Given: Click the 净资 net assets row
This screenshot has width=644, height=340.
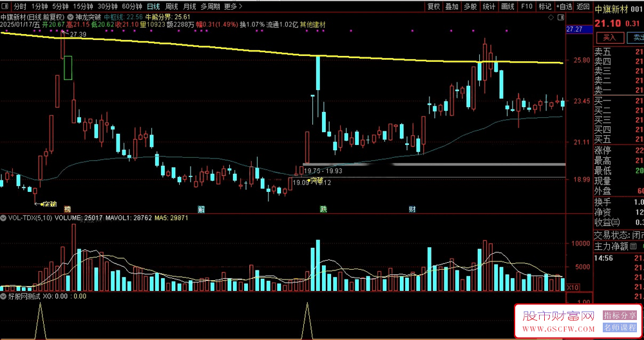Looking at the screenshot, I should coord(619,212).
